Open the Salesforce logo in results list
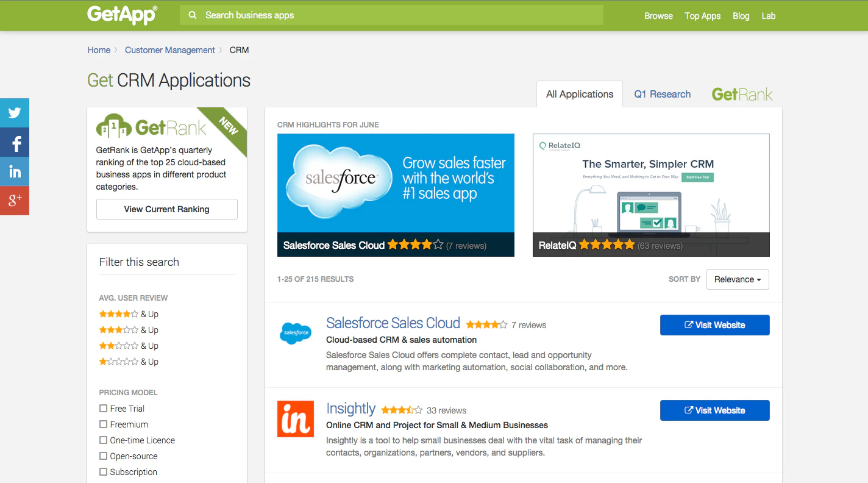 pyautogui.click(x=295, y=333)
